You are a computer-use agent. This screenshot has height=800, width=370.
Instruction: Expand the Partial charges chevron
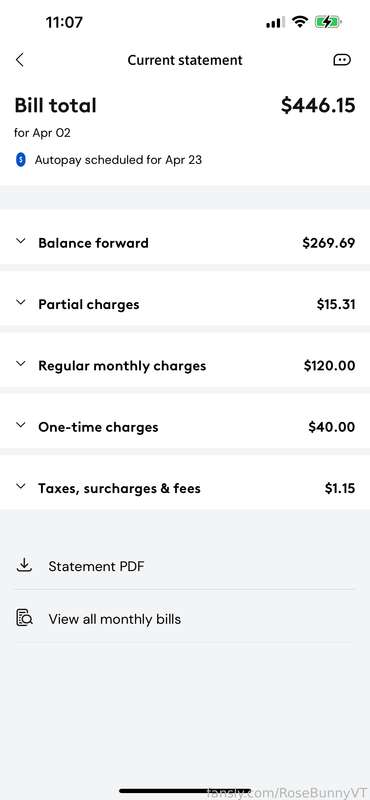[20, 303]
